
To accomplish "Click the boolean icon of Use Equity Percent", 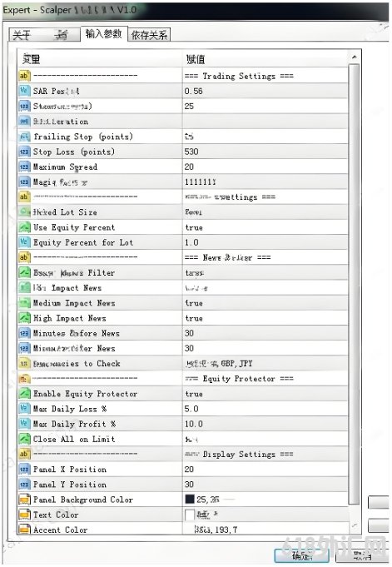I will pyautogui.click(x=24, y=227).
